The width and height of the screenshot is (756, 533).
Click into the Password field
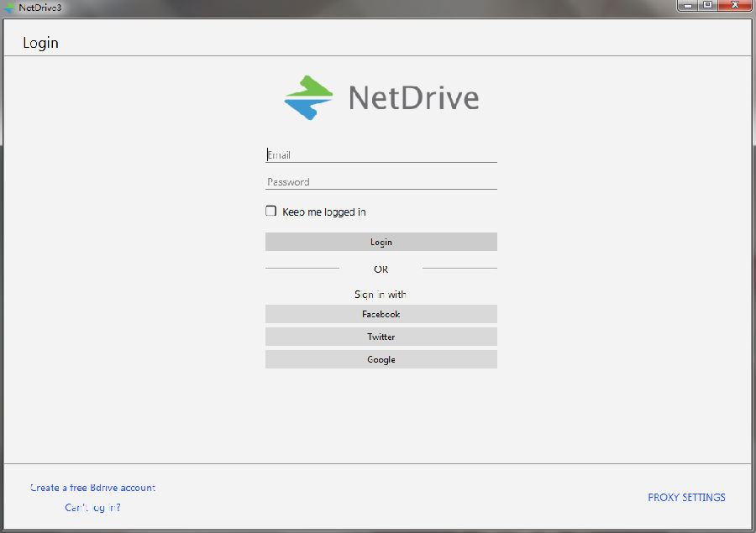[381, 182]
